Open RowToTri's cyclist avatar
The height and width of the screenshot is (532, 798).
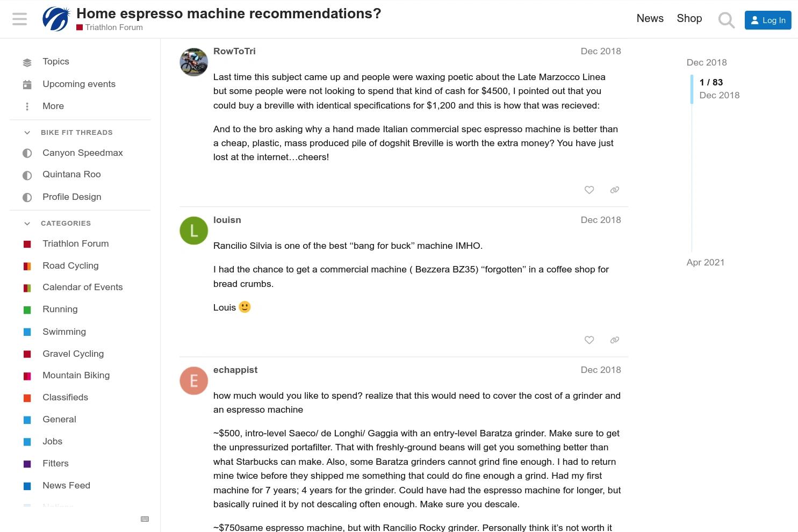[x=193, y=62]
